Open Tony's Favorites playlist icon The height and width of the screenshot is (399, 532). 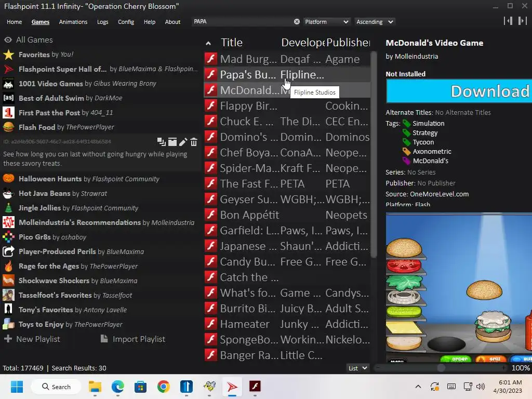click(x=8, y=310)
